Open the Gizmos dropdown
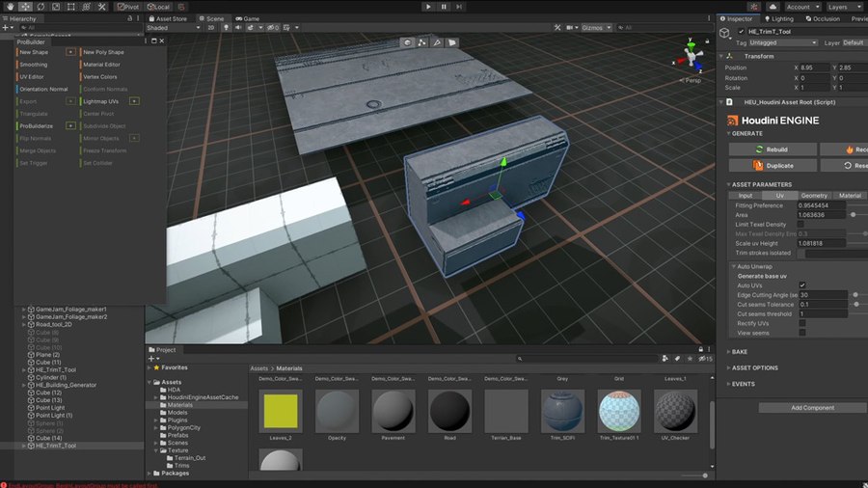 pos(596,28)
